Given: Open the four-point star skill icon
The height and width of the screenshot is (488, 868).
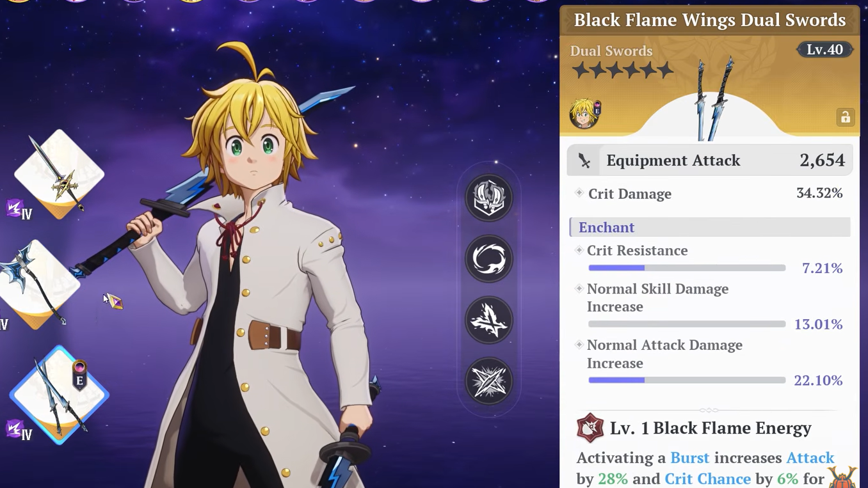Looking at the screenshot, I should pos(488,320).
